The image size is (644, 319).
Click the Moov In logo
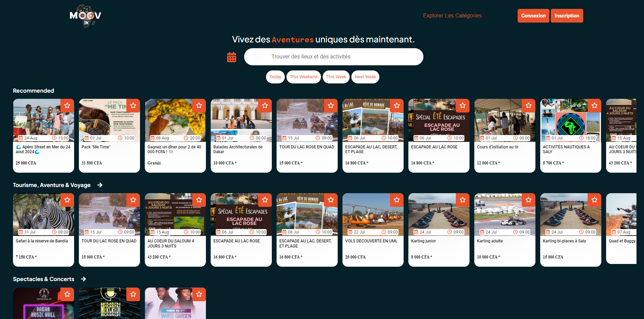coord(85,16)
